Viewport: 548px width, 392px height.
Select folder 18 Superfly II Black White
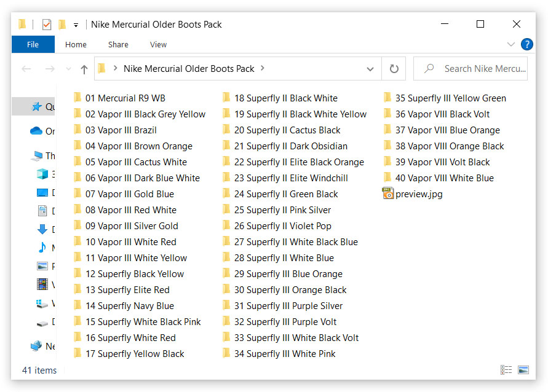(x=280, y=98)
